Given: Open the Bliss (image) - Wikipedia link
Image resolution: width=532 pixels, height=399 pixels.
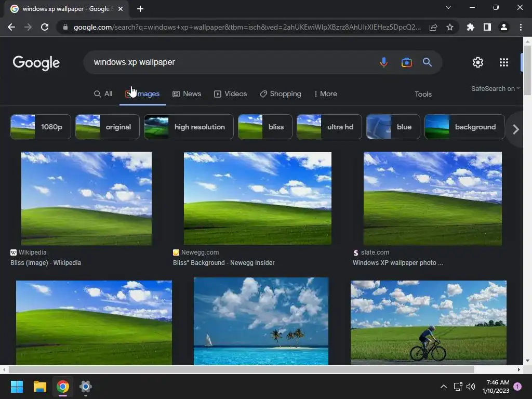Looking at the screenshot, I should tap(46, 263).
